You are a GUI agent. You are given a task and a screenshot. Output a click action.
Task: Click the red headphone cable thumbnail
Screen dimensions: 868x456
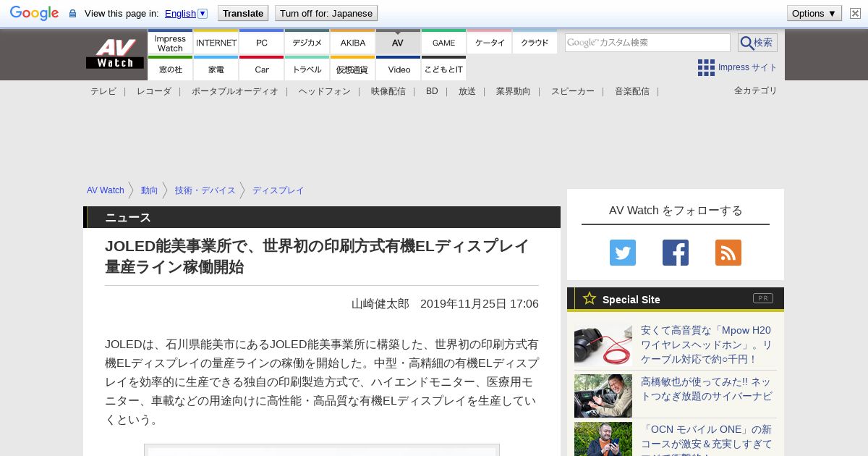click(603, 344)
